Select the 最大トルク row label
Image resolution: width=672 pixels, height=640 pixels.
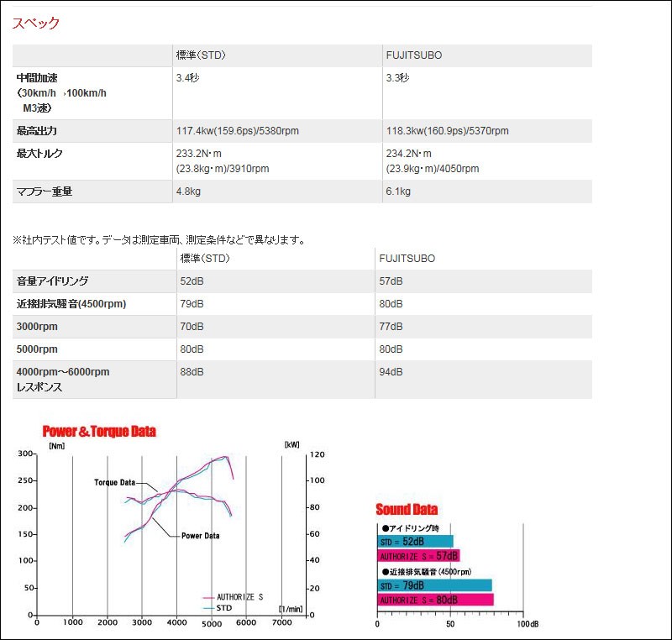[39, 154]
